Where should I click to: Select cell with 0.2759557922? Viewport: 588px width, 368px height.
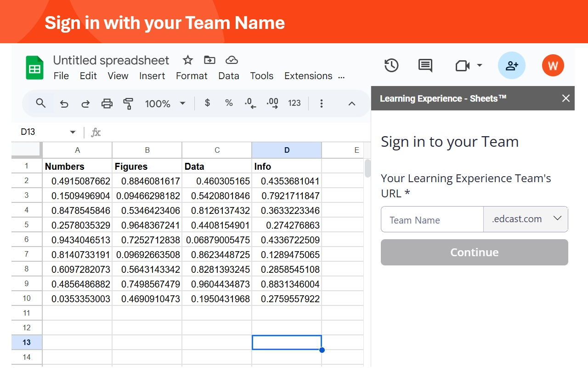click(x=287, y=299)
